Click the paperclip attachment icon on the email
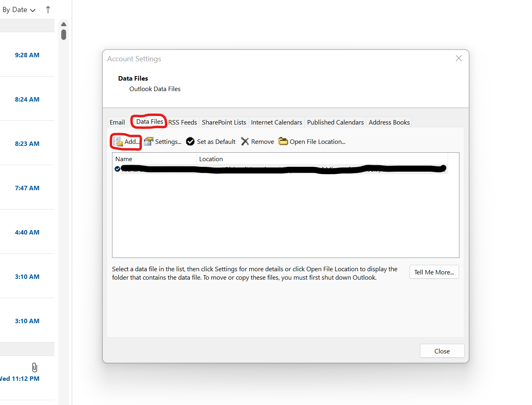 click(x=34, y=367)
